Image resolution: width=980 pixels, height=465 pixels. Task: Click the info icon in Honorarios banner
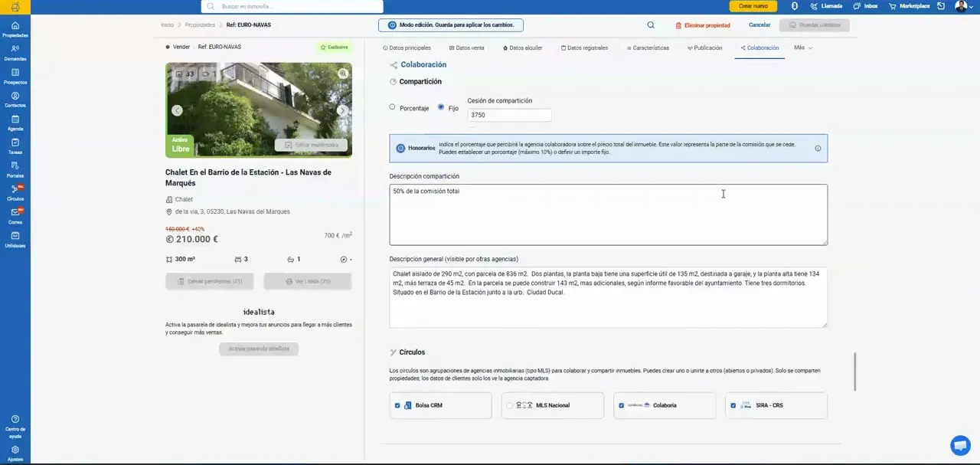(818, 149)
